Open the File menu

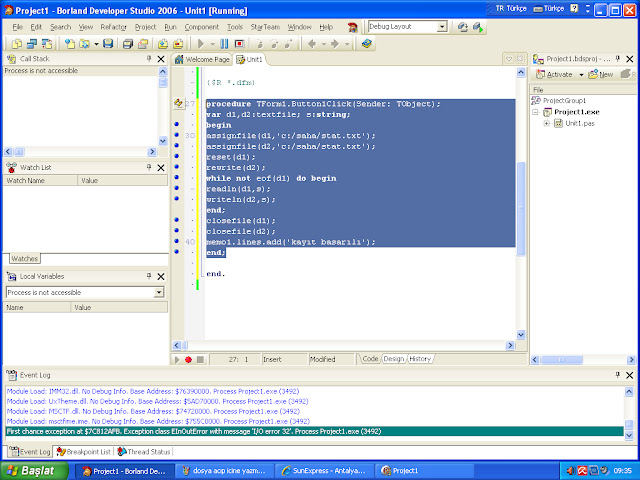click(x=18, y=27)
